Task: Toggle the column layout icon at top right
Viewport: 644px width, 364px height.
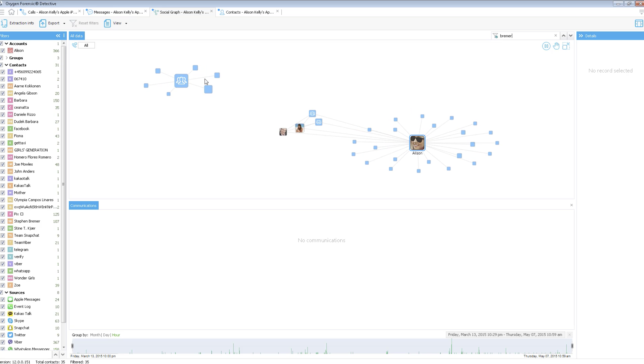Action: click(639, 23)
